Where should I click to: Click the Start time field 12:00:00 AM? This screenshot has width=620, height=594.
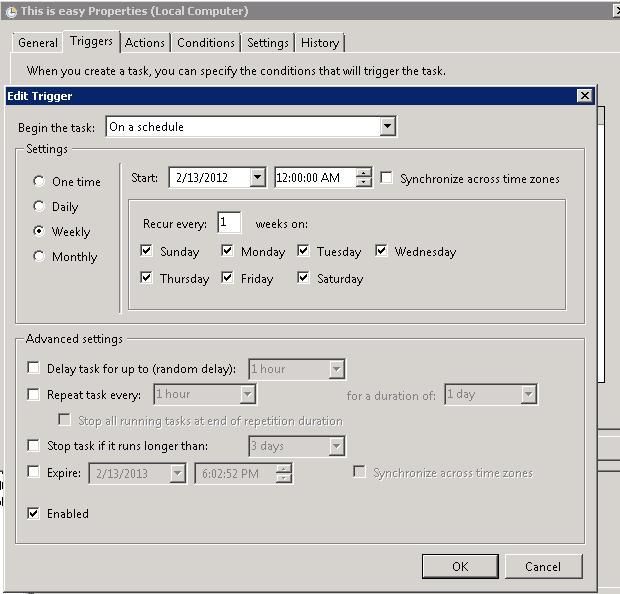315,177
